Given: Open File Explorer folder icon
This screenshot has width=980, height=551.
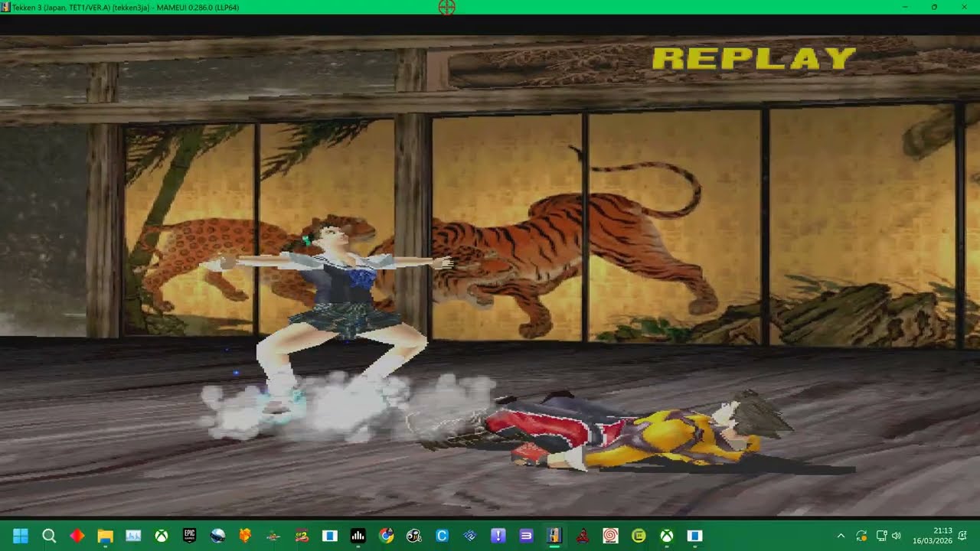Looking at the screenshot, I should click(105, 536).
